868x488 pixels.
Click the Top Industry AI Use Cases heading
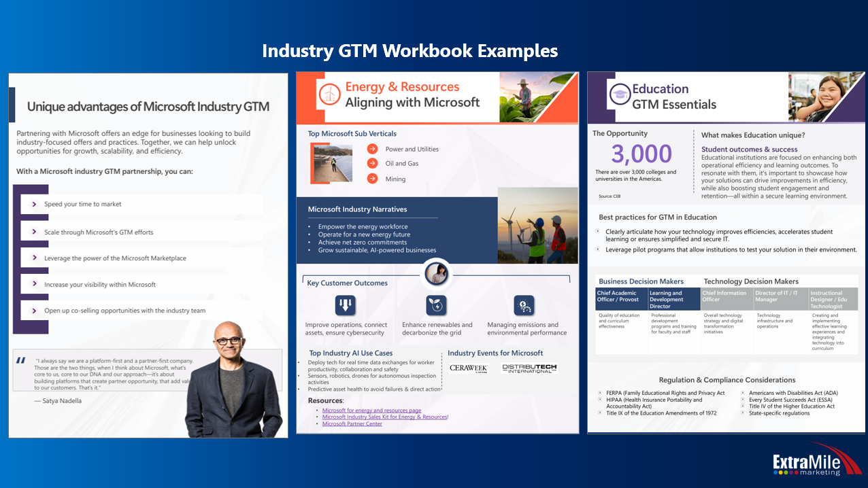click(x=351, y=353)
